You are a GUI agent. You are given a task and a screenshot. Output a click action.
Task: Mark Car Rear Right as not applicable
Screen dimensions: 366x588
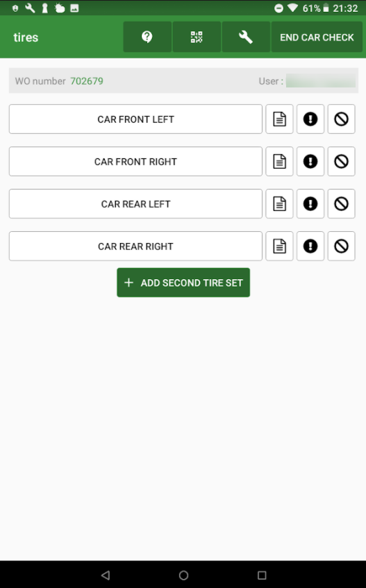click(341, 246)
